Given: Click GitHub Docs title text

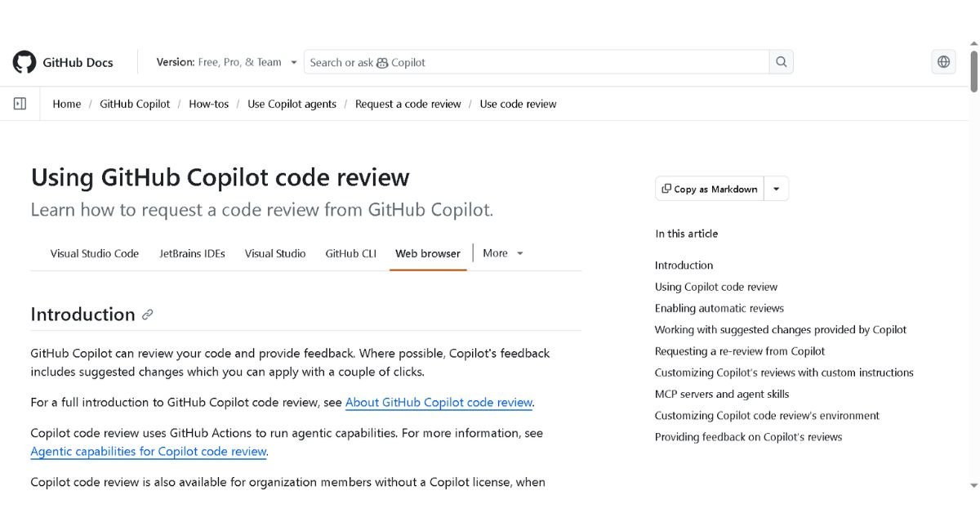Looking at the screenshot, I should [78, 62].
